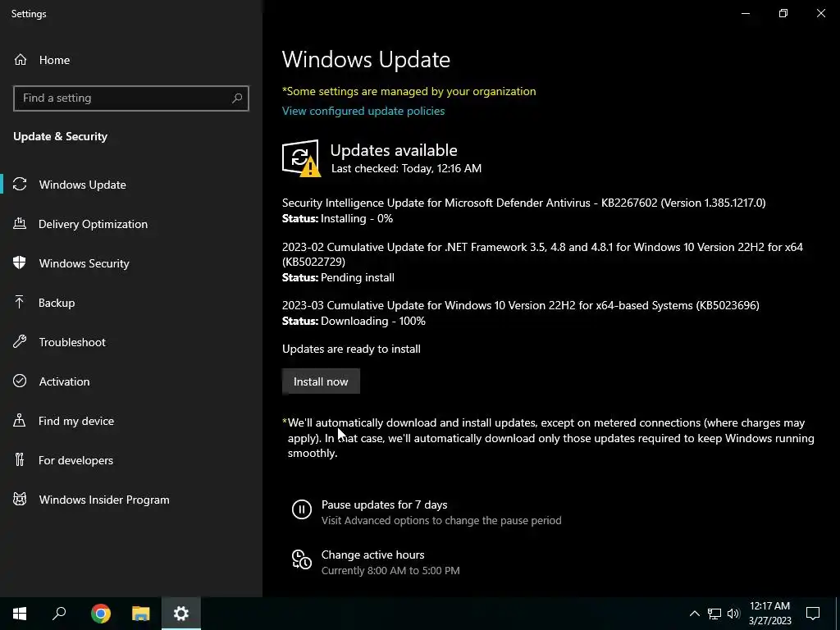Click the active hours clock icon
The height and width of the screenshot is (630, 840).
(x=302, y=559)
